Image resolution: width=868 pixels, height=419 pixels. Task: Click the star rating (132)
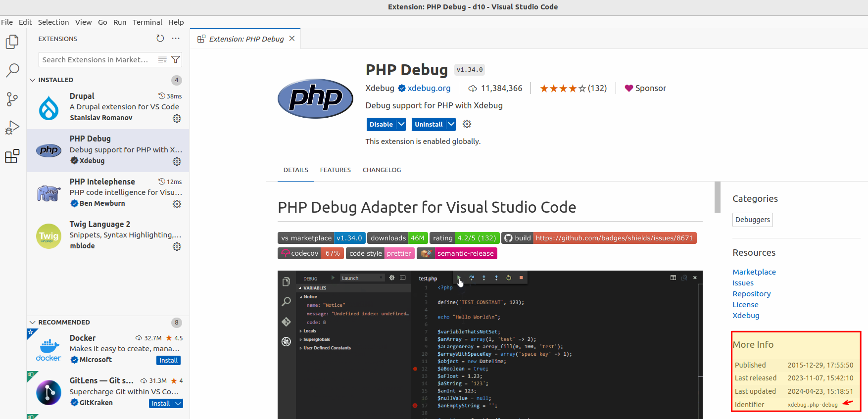pyautogui.click(x=573, y=89)
